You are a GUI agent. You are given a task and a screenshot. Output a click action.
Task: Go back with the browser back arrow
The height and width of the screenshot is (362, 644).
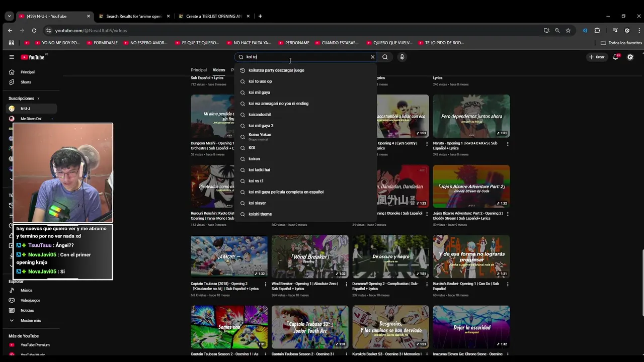tap(10, 31)
